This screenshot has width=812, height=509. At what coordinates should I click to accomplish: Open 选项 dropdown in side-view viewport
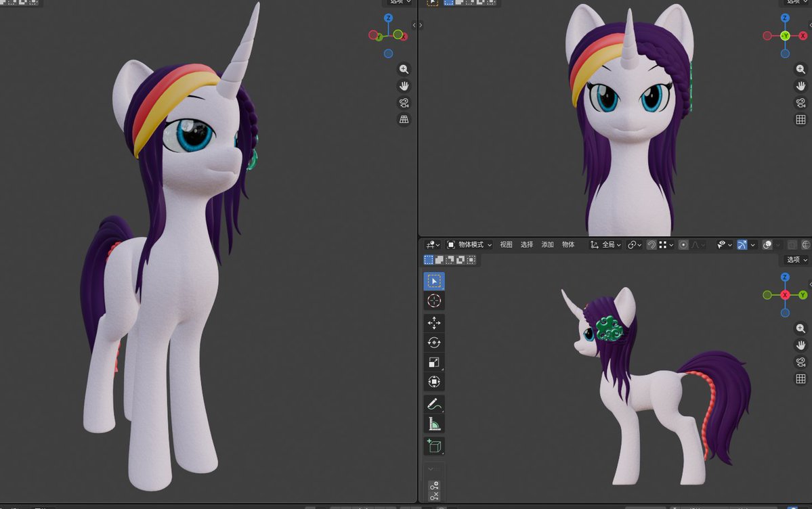point(796,260)
